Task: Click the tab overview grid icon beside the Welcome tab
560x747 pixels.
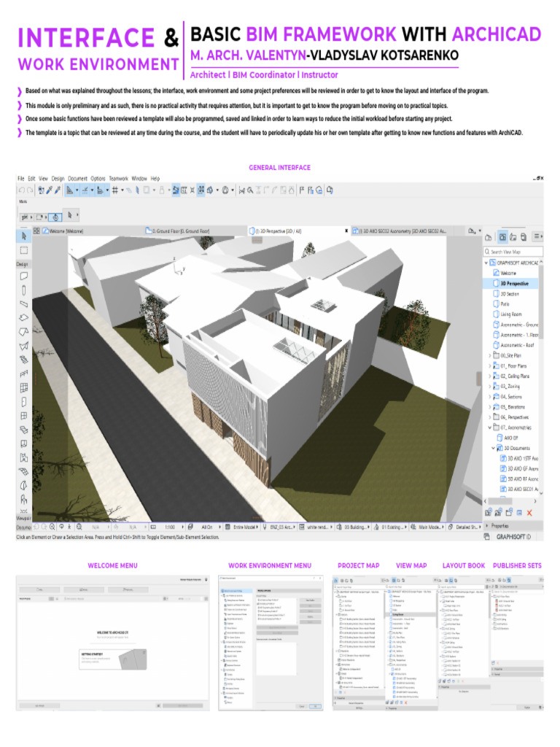Action: pyautogui.click(x=36, y=231)
